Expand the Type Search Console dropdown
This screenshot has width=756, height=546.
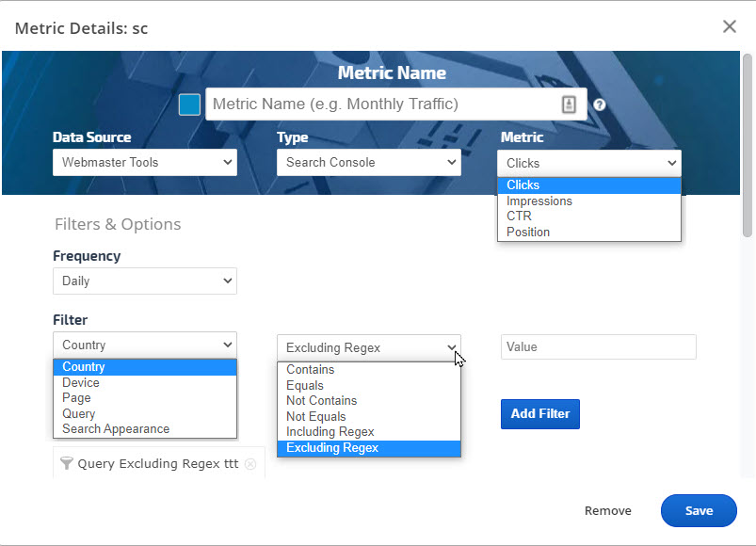click(368, 162)
